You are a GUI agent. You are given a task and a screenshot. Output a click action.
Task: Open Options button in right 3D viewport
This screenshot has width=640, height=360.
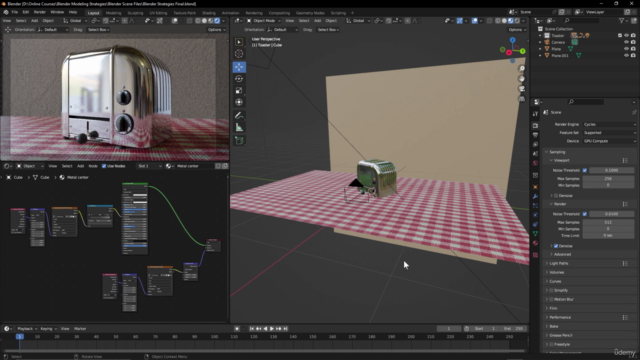(517, 30)
